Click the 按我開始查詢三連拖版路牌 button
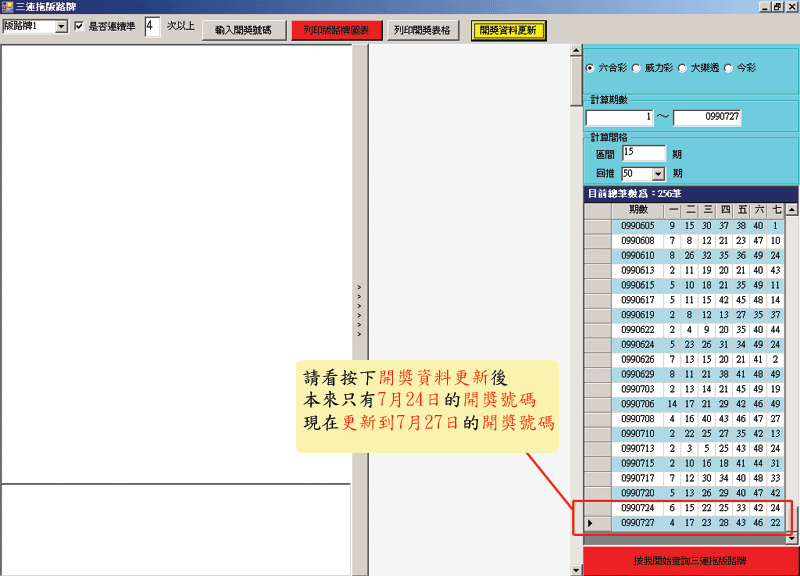This screenshot has width=800, height=576. pyautogui.click(x=690, y=561)
